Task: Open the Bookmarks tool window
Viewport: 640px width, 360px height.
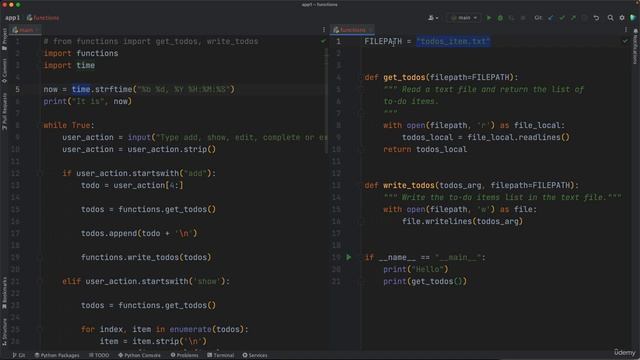Action: (x=4, y=293)
